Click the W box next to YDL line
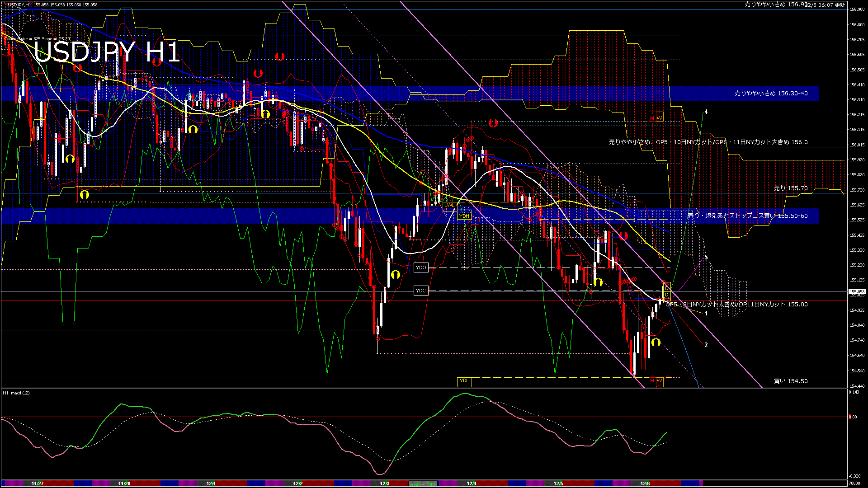This screenshot has width=868, height=488. pos(659,381)
